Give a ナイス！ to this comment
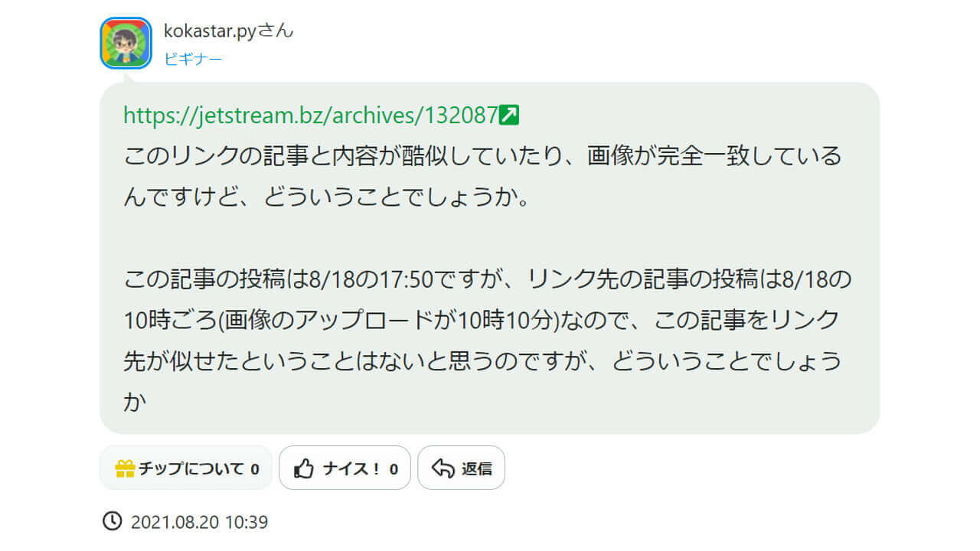 pyautogui.click(x=345, y=468)
